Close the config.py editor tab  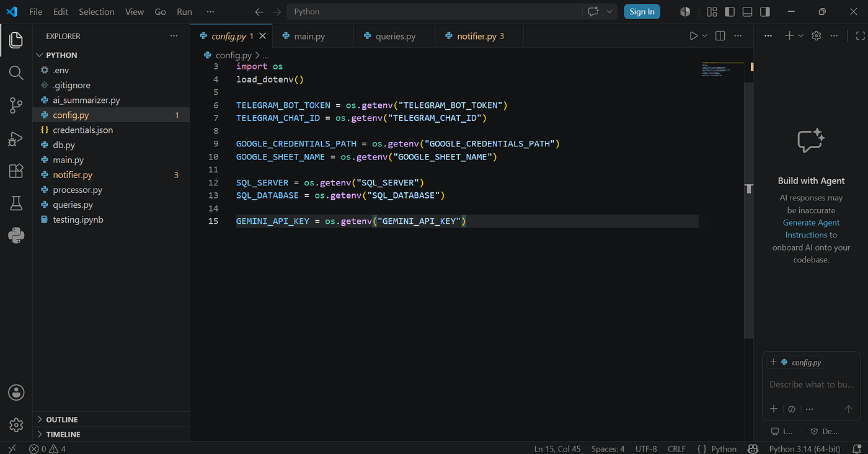tap(263, 37)
